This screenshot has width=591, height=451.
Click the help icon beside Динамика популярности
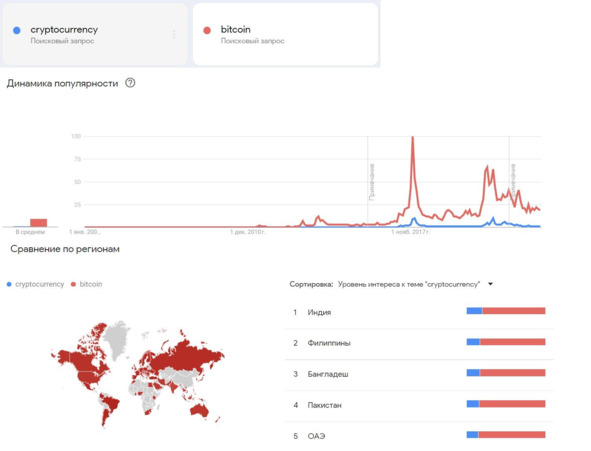(x=130, y=83)
